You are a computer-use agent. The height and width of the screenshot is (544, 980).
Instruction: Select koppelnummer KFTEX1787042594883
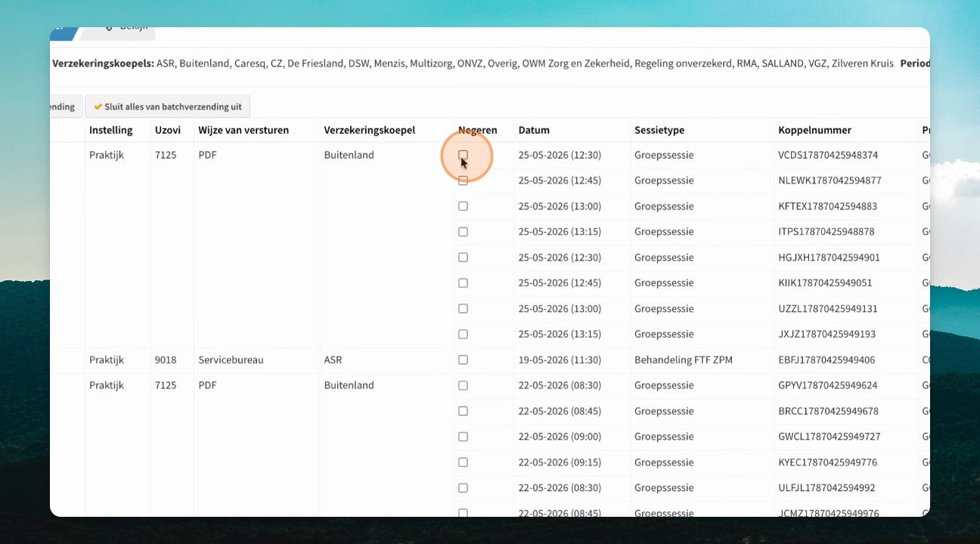pos(828,206)
